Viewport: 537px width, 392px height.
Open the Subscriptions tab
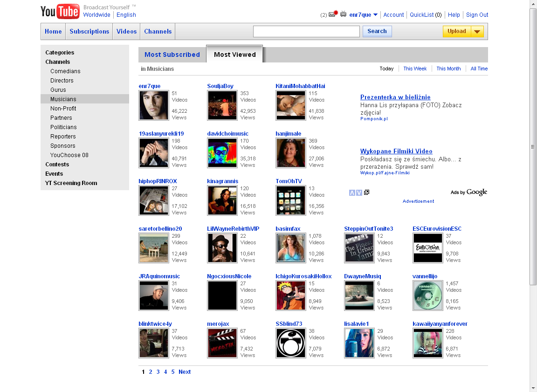[89, 32]
